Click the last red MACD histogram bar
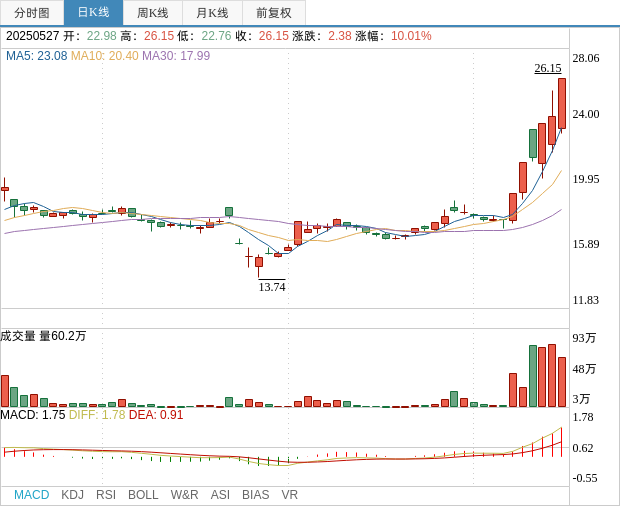Screen dimensions: 620x506 click(561, 442)
